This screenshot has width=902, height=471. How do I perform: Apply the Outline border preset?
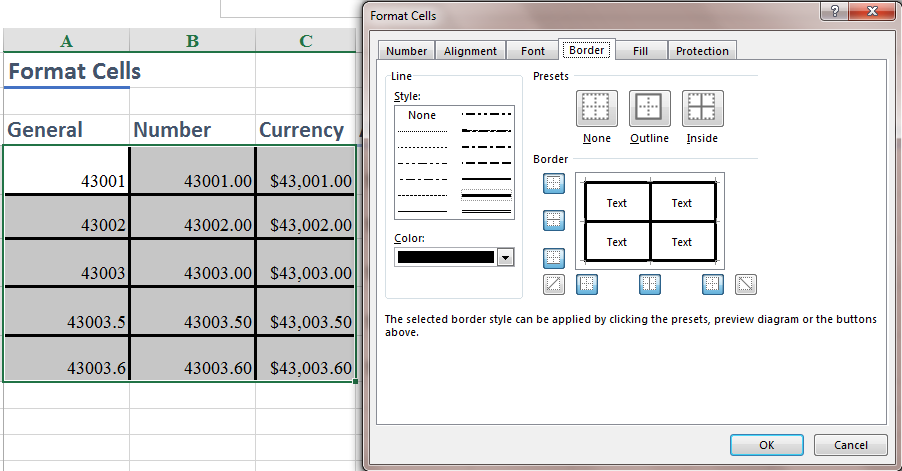click(x=649, y=108)
